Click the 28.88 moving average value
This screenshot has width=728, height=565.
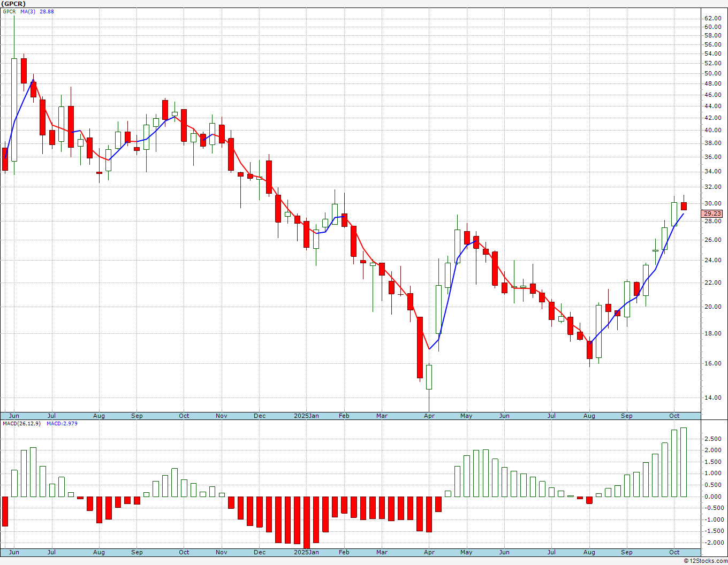pyautogui.click(x=47, y=11)
